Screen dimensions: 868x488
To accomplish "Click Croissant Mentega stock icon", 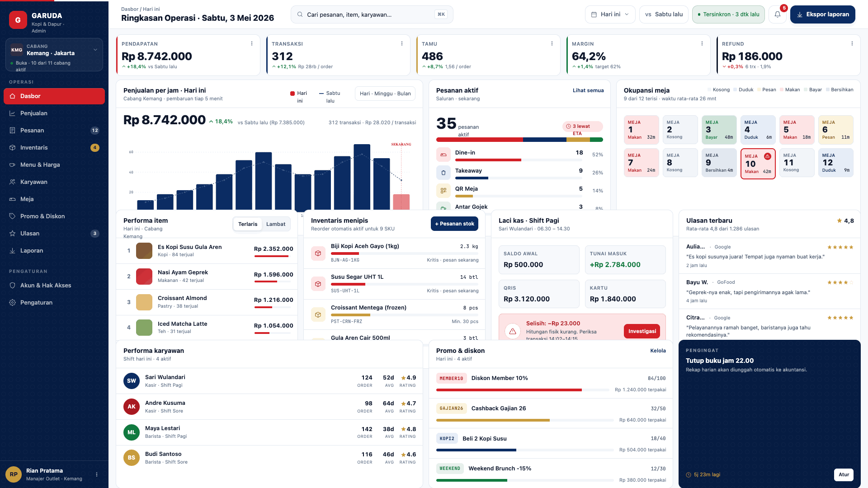I will tap(318, 315).
